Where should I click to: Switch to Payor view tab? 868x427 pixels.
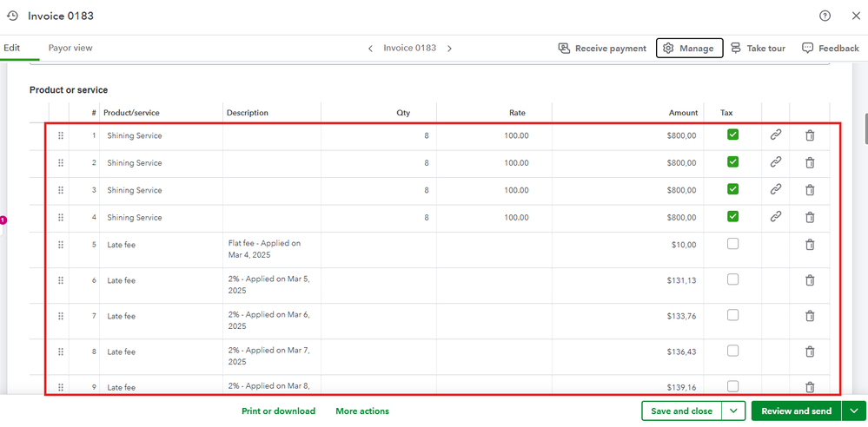(x=70, y=48)
